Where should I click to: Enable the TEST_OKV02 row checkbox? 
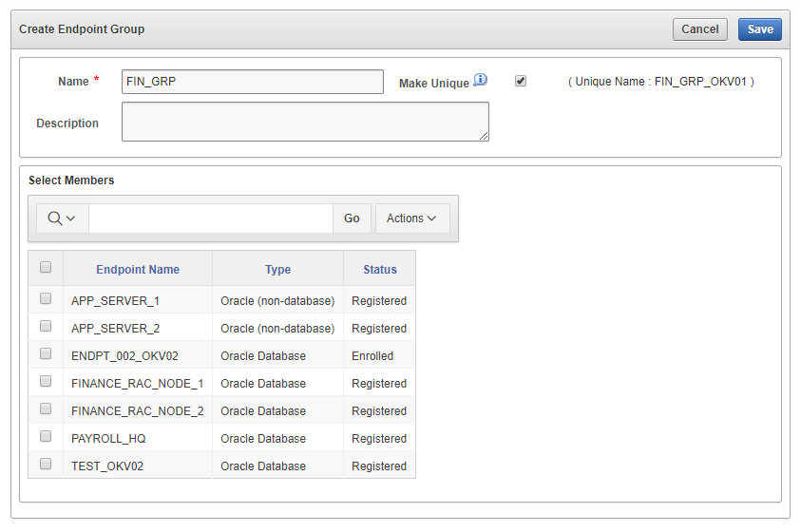(46, 464)
